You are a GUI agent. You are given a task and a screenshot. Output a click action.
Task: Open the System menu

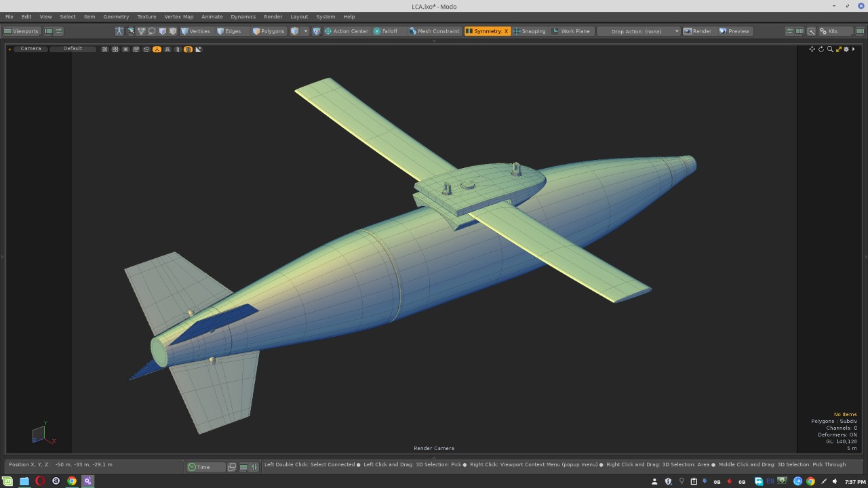tap(325, 16)
